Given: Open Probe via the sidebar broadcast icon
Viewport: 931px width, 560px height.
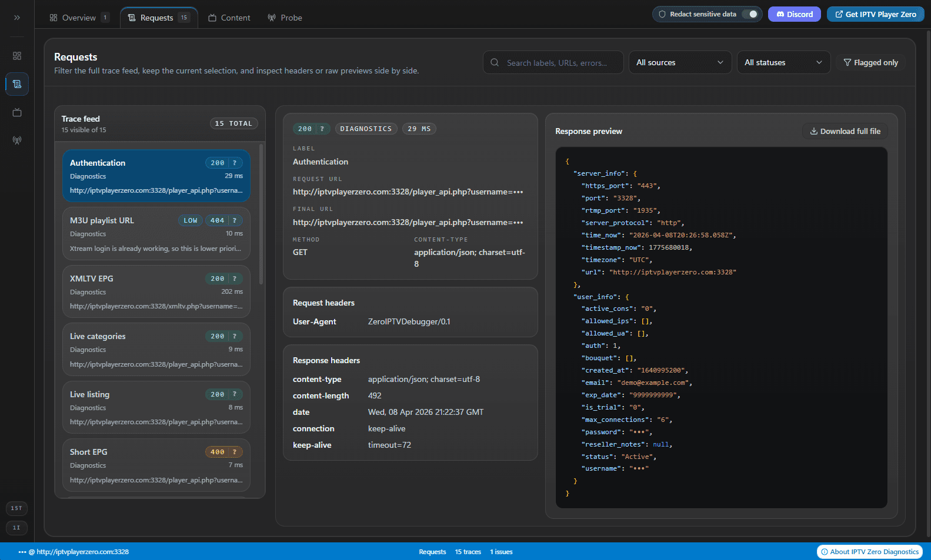Looking at the screenshot, I should 17,140.
